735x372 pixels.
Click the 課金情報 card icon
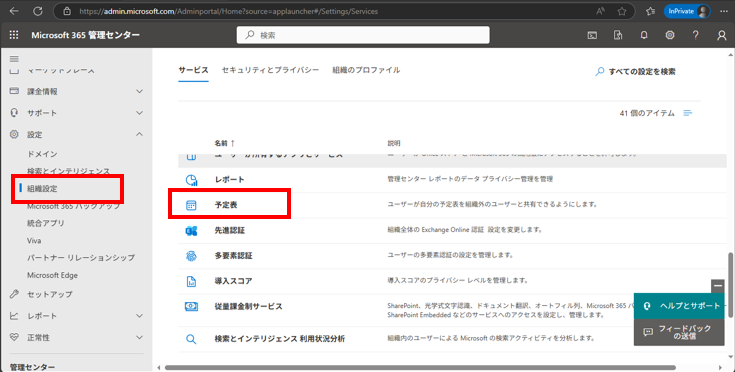click(x=14, y=91)
